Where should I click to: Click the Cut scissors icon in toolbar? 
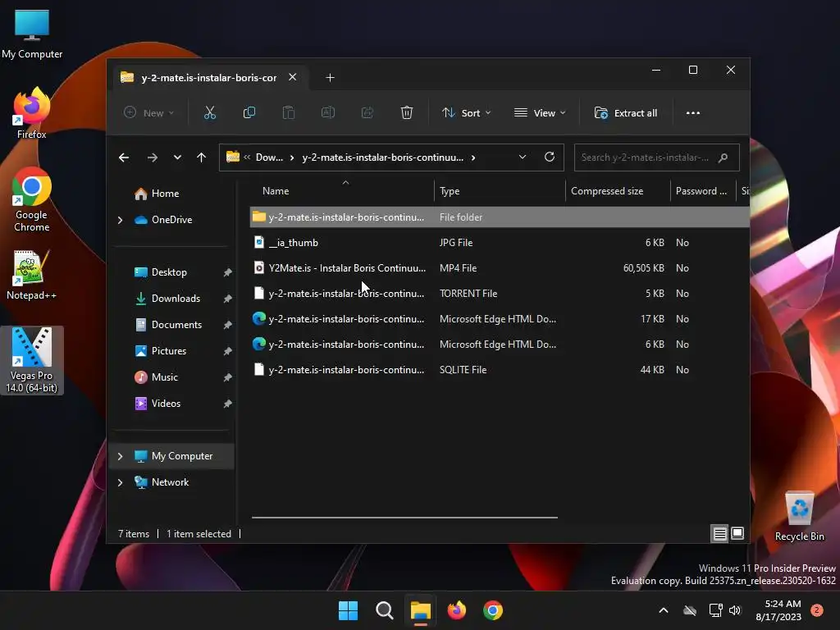pyautogui.click(x=209, y=113)
